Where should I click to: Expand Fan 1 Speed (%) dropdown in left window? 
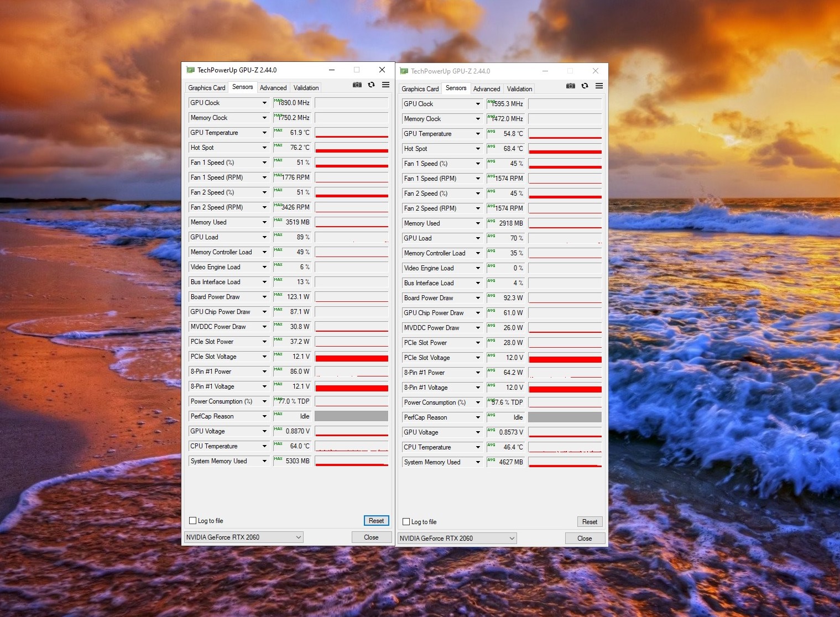(x=264, y=163)
